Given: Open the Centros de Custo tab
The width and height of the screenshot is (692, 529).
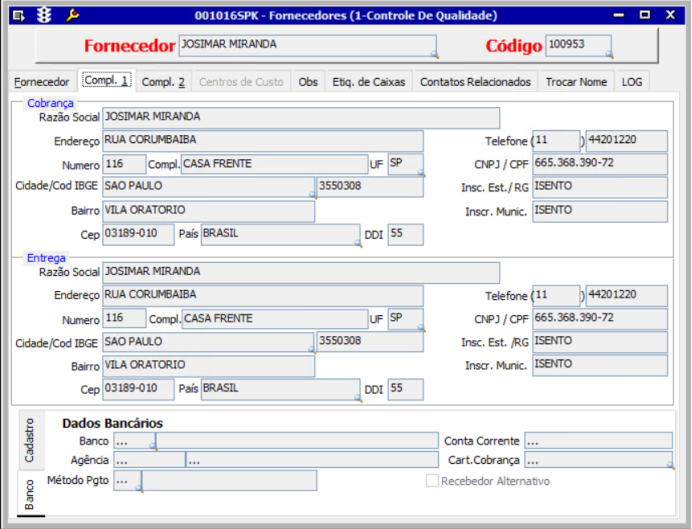Looking at the screenshot, I should [241, 82].
